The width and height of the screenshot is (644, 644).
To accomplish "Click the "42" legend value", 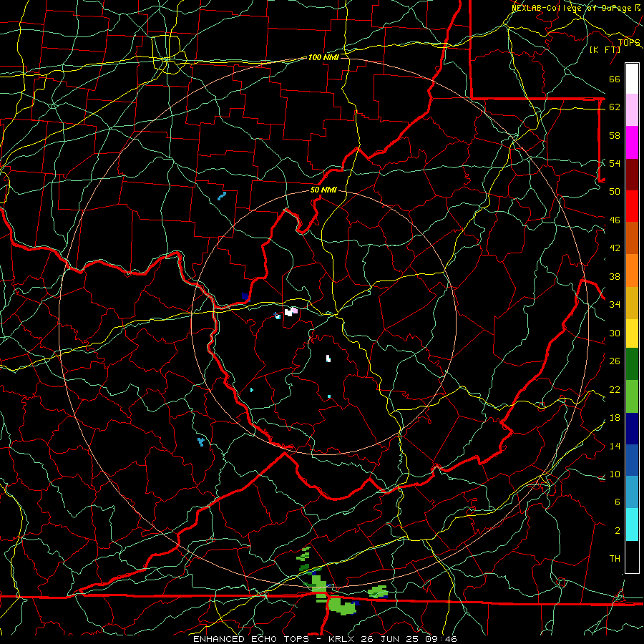I will click(615, 248).
